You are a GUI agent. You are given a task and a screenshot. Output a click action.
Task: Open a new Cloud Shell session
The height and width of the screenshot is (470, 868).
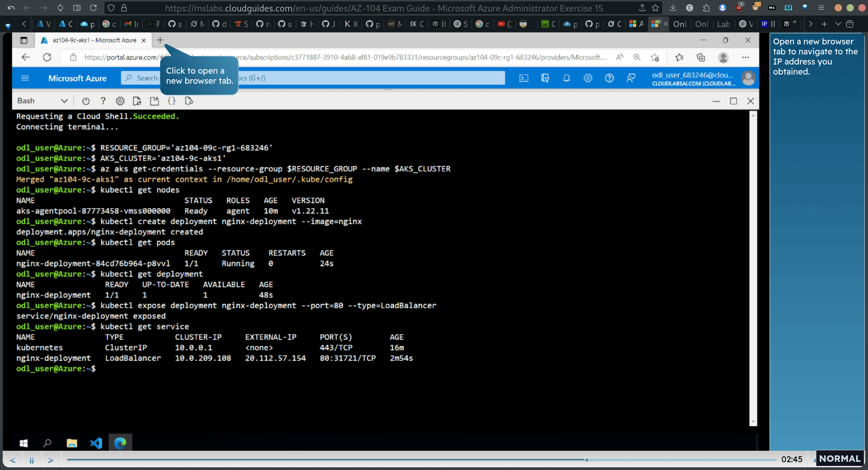tap(154, 101)
